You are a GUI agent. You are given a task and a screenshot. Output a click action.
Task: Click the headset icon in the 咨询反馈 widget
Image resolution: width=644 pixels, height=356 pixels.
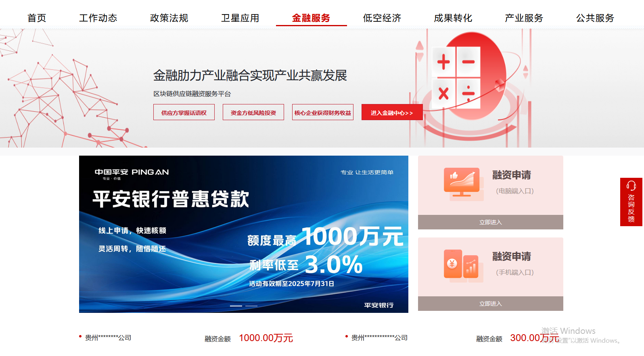631,185
